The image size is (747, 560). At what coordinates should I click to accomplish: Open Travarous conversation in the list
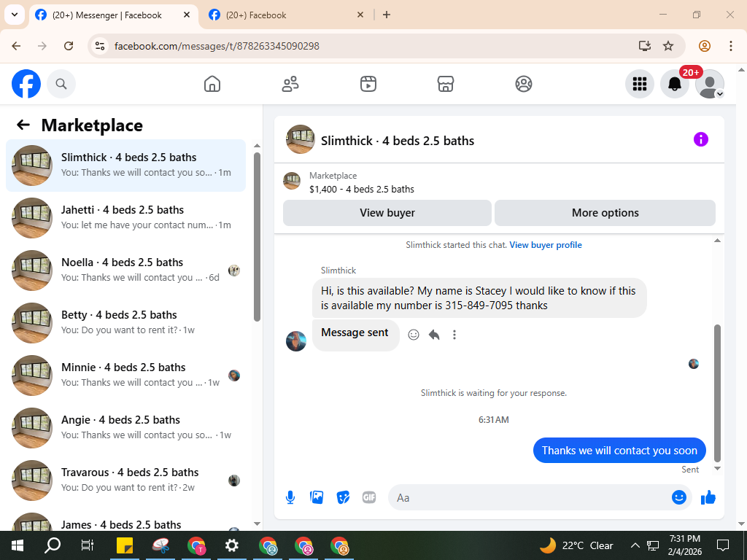tap(125, 480)
